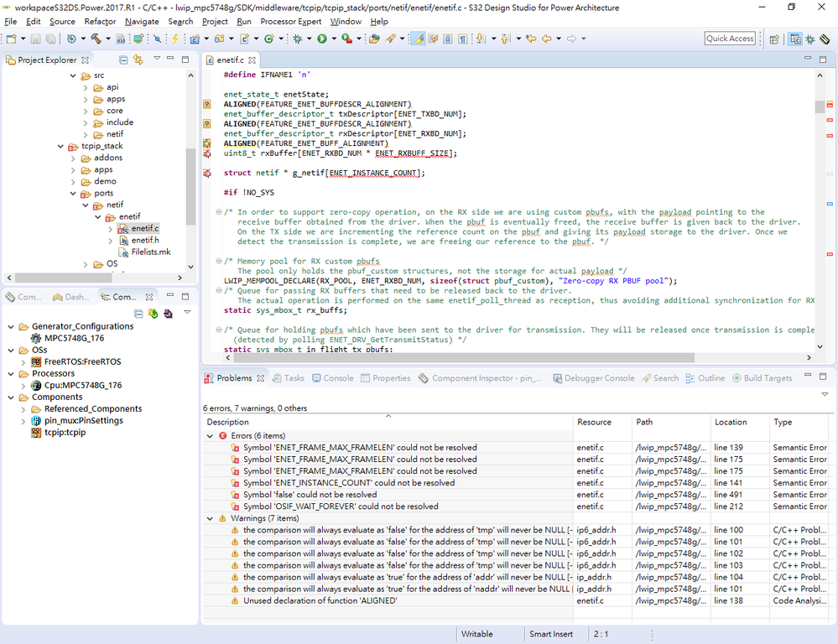This screenshot has height=644, width=838.
Task: Click the green Run button in toolbar
Action: point(321,39)
